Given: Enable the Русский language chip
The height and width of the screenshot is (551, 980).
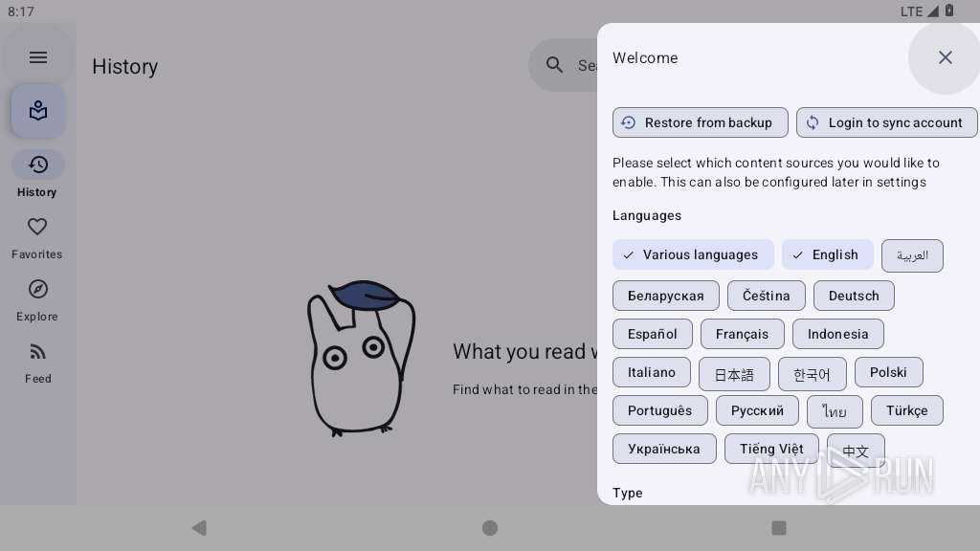Looking at the screenshot, I should point(757,410).
